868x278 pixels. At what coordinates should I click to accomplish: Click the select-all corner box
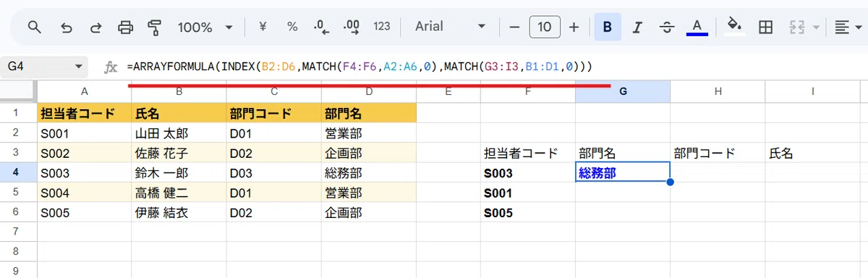click(18, 91)
